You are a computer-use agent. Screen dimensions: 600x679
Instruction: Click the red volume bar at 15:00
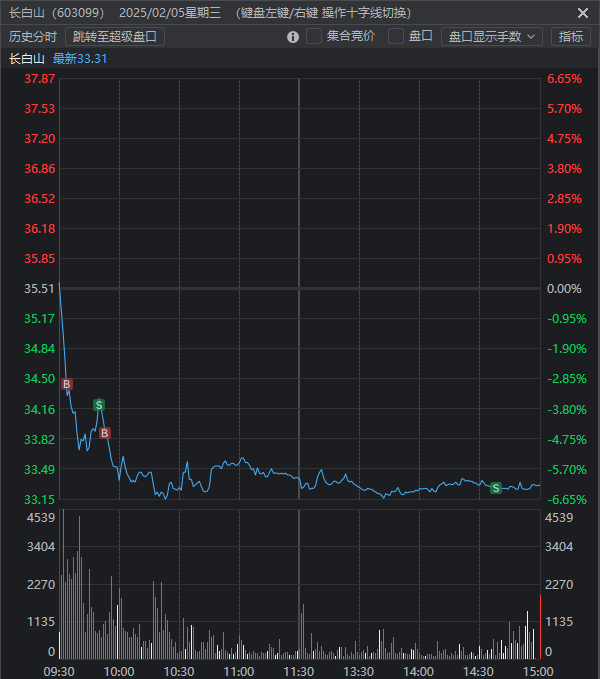click(x=540, y=627)
